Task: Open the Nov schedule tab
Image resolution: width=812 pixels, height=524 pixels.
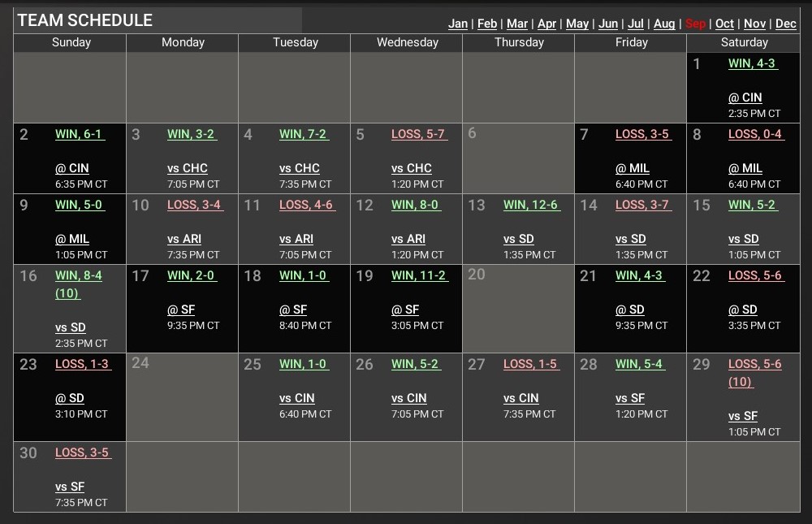Action: [x=754, y=24]
